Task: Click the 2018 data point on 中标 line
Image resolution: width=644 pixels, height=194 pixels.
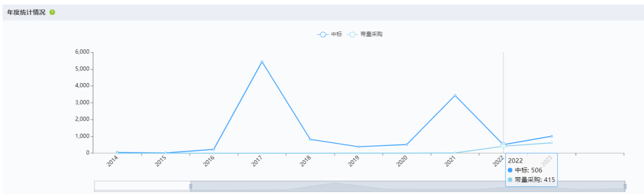Action: [x=310, y=139]
